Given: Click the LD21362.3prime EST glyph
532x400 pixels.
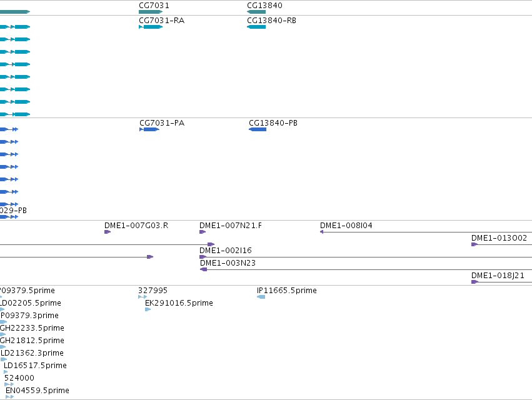Looking at the screenshot, I should (x=3, y=359).
